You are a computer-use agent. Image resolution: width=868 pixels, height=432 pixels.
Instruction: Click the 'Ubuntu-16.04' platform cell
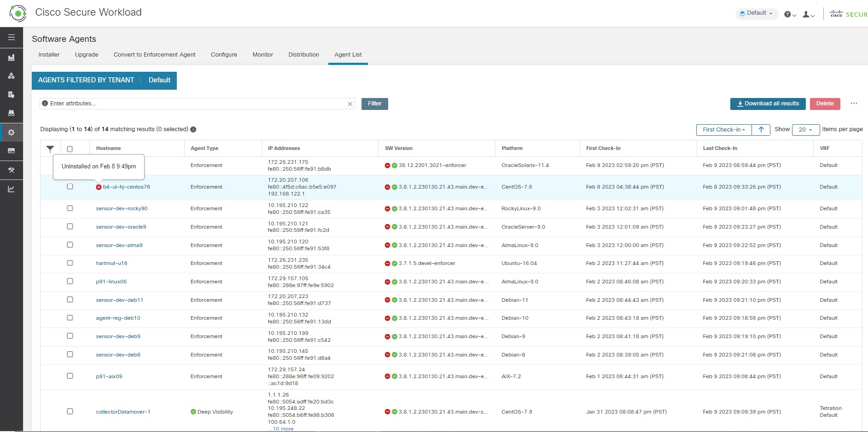point(519,263)
